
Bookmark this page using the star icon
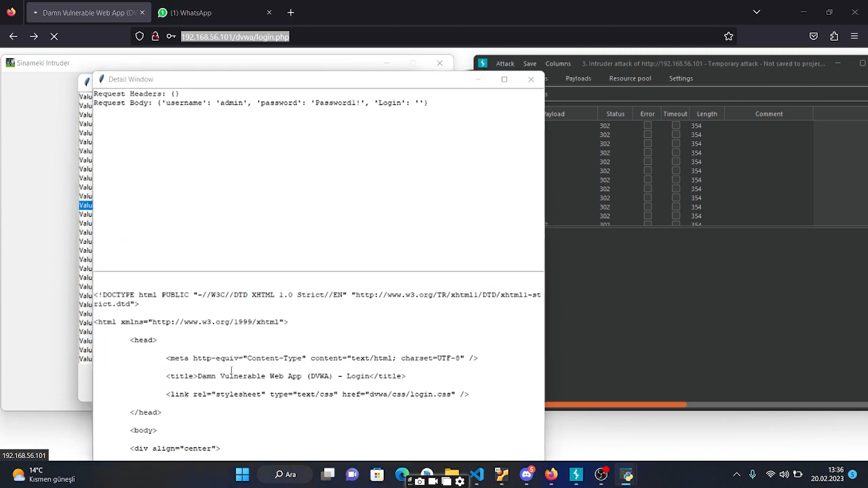tap(729, 36)
